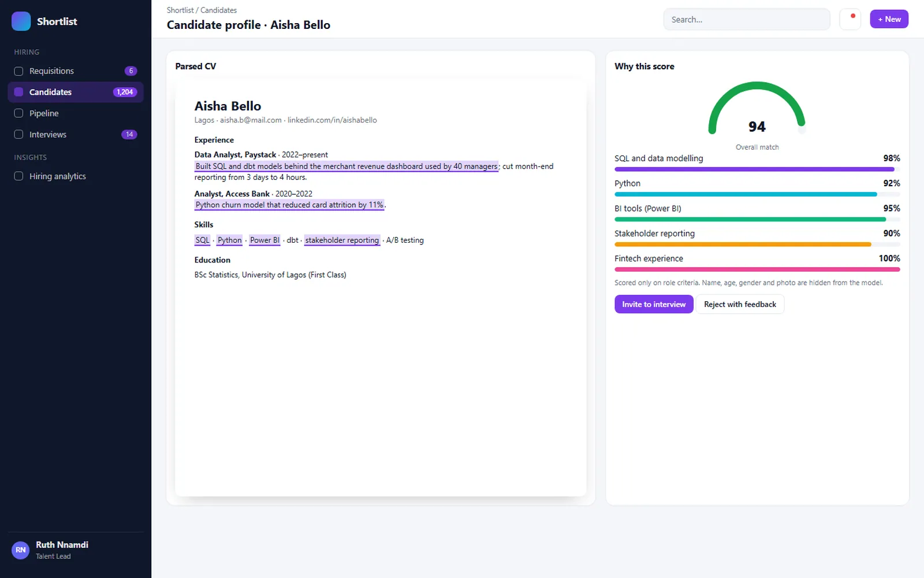Open the Interviews section
924x578 pixels.
[x=76, y=135]
